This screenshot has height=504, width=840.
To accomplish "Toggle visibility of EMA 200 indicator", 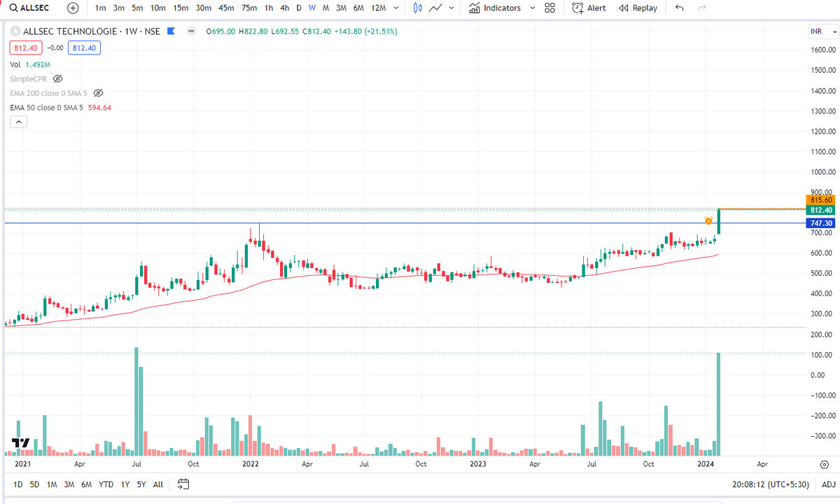I will click(98, 92).
